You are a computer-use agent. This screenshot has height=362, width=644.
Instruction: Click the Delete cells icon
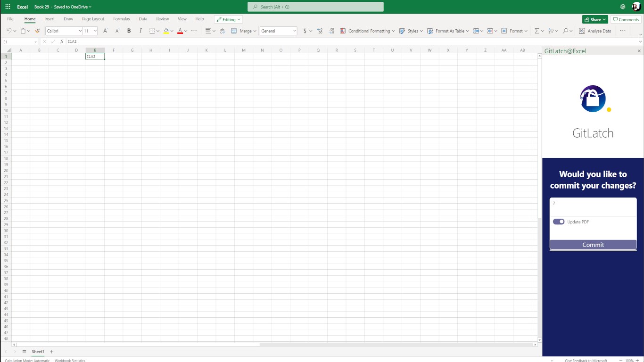(490, 31)
